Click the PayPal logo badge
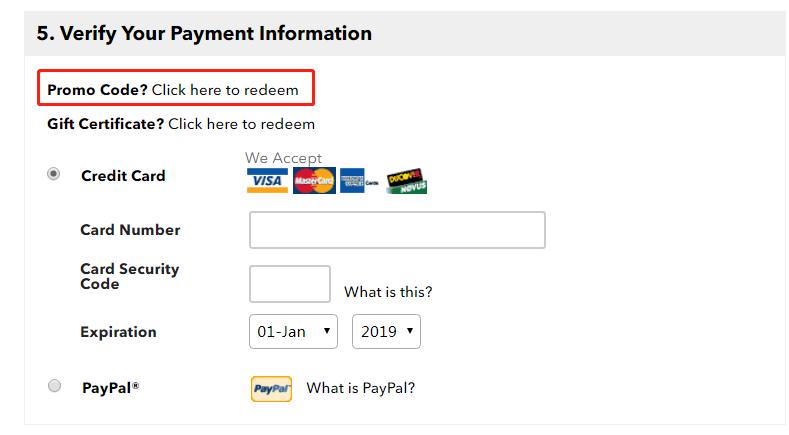This screenshot has width=789, height=435. point(271,389)
